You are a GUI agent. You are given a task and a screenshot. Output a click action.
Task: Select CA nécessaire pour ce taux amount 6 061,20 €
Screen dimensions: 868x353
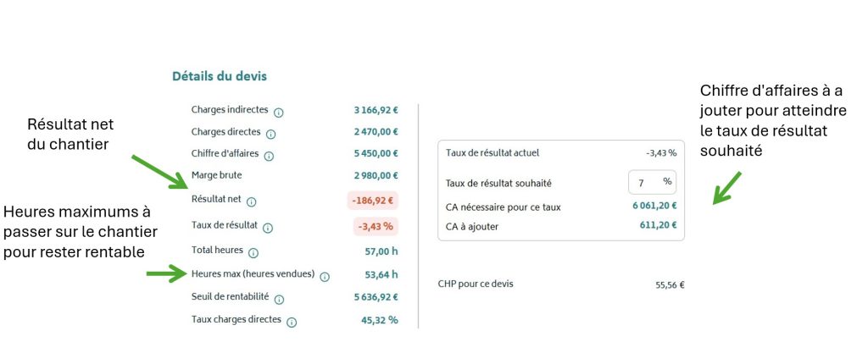(x=655, y=206)
